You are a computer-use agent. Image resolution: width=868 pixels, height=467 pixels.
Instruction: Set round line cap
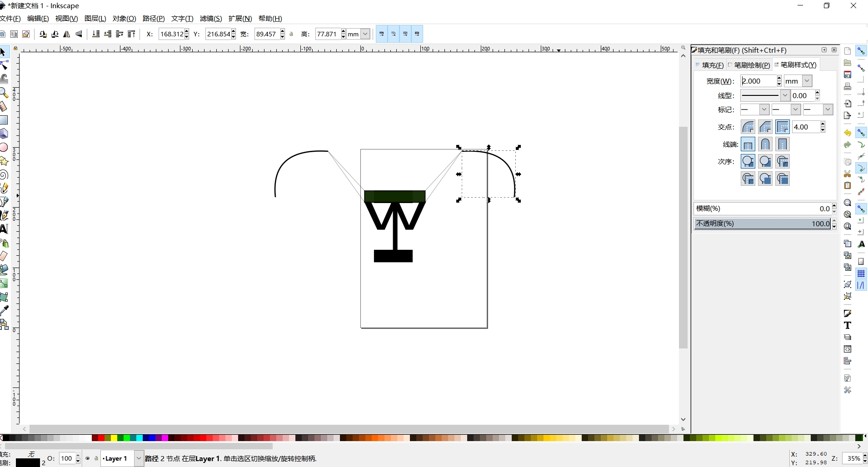pyautogui.click(x=765, y=144)
